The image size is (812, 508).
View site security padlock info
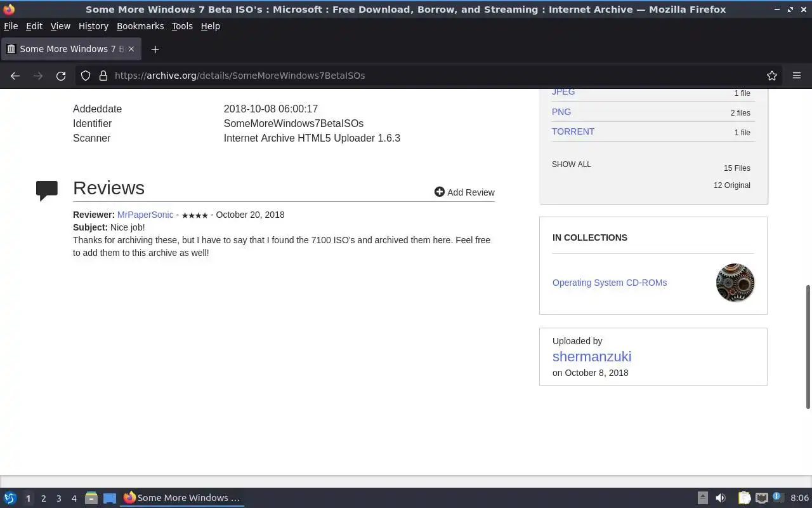pyautogui.click(x=103, y=76)
